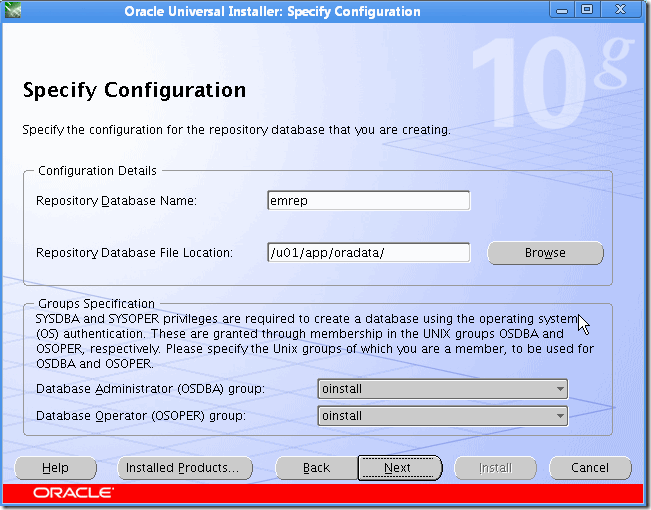Image resolution: width=651 pixels, height=510 pixels.
Task: Proceed with the Next button
Action: click(399, 468)
